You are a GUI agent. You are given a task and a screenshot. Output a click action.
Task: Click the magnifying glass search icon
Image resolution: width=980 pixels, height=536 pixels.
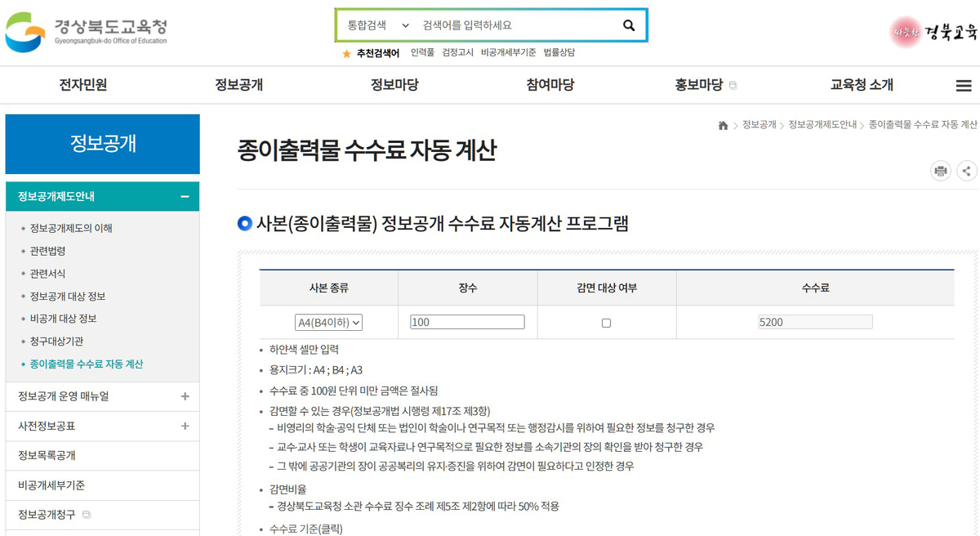click(629, 25)
